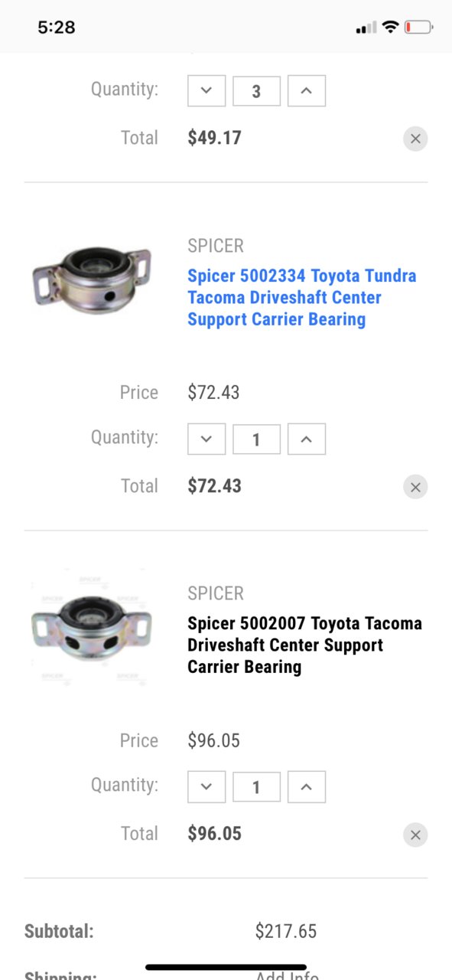Screen dimensions: 452x980
Task: Decrease quantity of Spicer 5002334
Action: coord(206,439)
